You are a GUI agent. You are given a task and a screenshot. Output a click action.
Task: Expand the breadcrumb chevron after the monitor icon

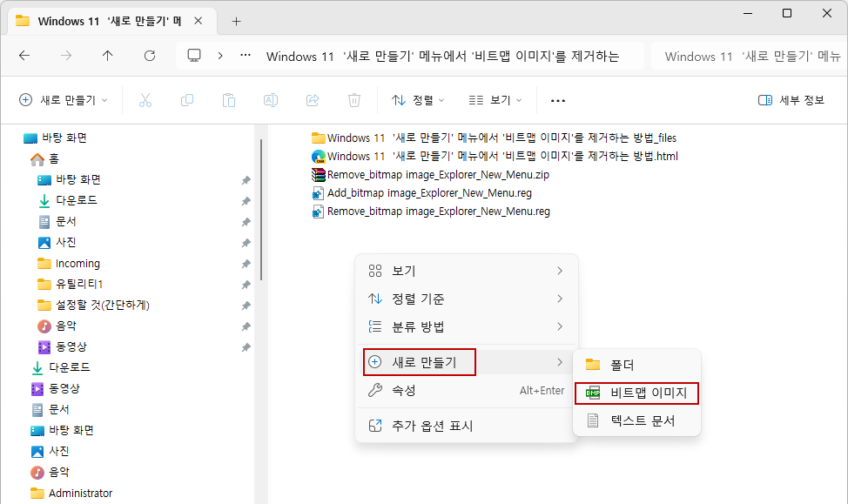click(x=220, y=55)
